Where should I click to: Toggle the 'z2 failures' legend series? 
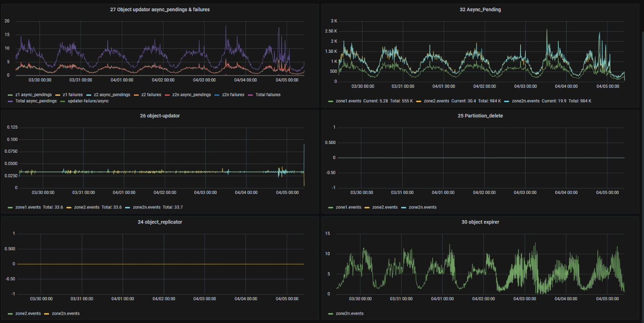point(148,95)
